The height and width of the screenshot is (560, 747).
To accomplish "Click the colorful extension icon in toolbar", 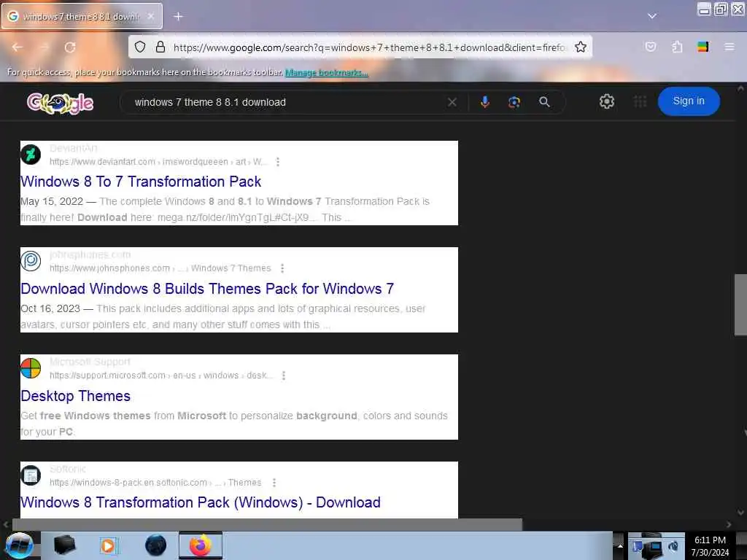I will [703, 47].
